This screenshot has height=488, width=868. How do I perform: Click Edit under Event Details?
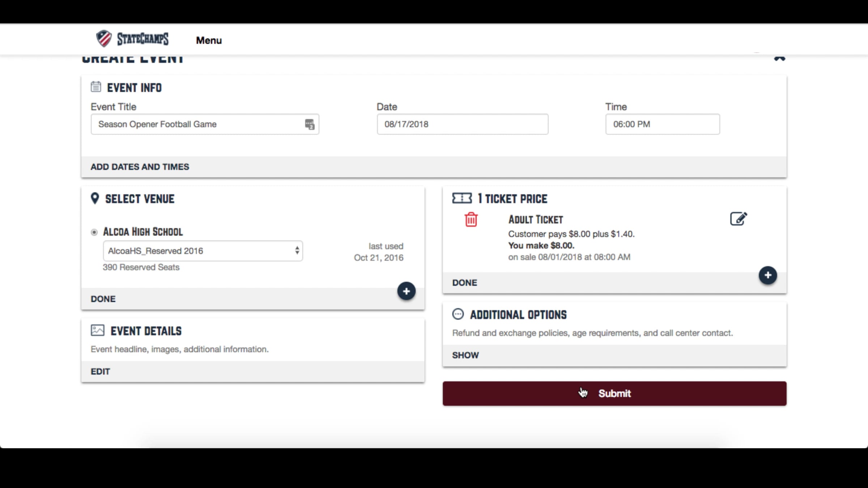coord(100,372)
